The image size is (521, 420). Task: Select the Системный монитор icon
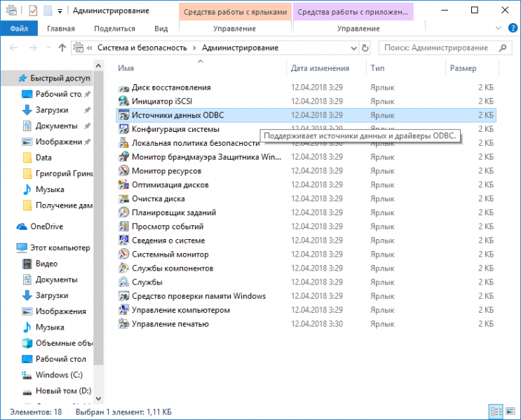[x=123, y=255]
